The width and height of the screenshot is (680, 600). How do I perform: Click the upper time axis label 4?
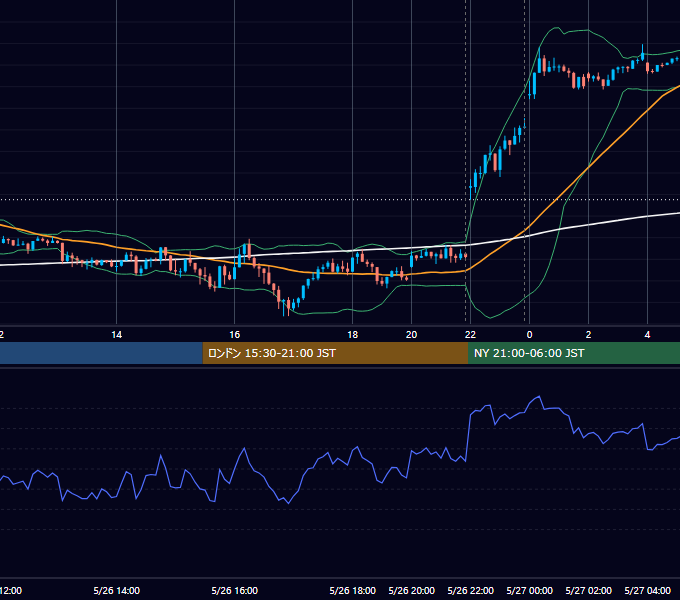coord(647,335)
